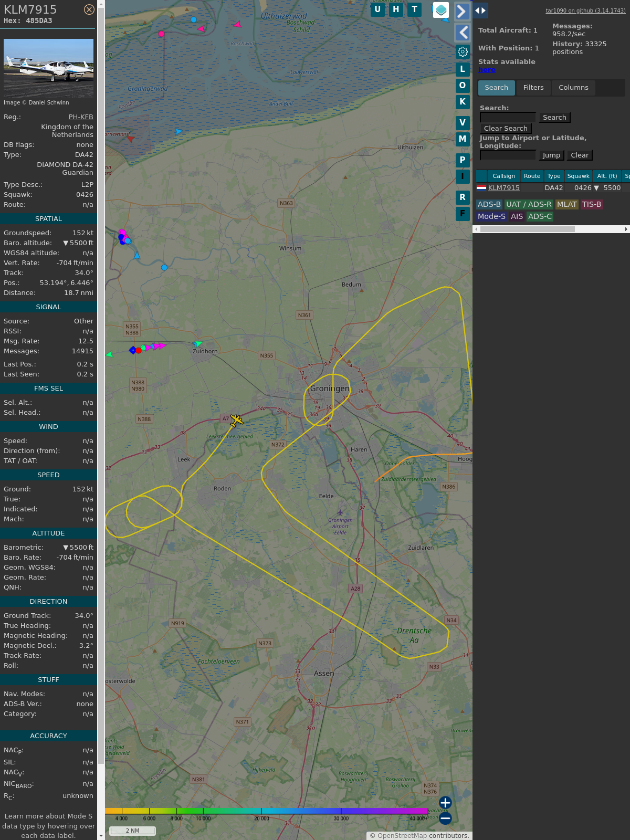This screenshot has height=840, width=630.
Task: Click the ACCURACY section header
Action: pos(48,736)
